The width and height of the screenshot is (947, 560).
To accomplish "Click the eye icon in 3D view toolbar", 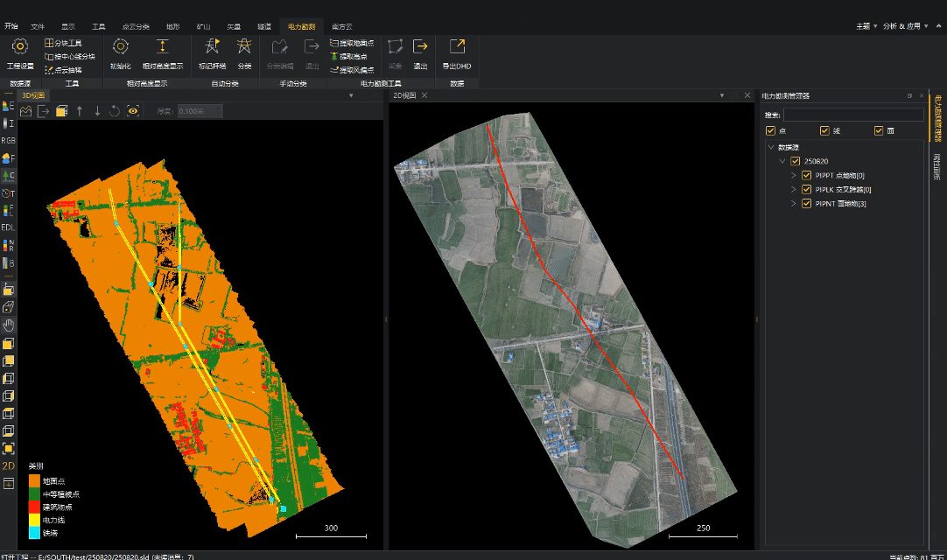I will point(133,111).
